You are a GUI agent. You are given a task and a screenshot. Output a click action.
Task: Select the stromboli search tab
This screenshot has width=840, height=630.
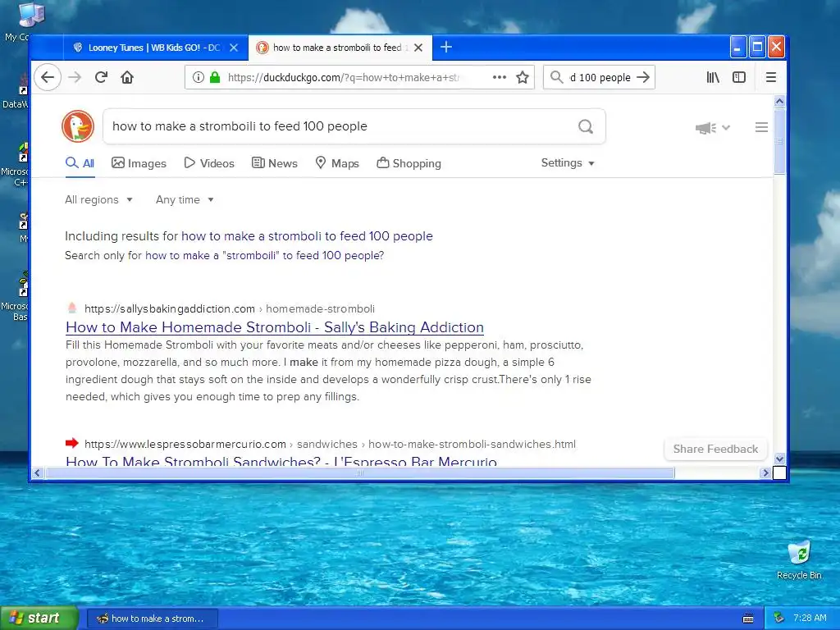tap(340, 48)
